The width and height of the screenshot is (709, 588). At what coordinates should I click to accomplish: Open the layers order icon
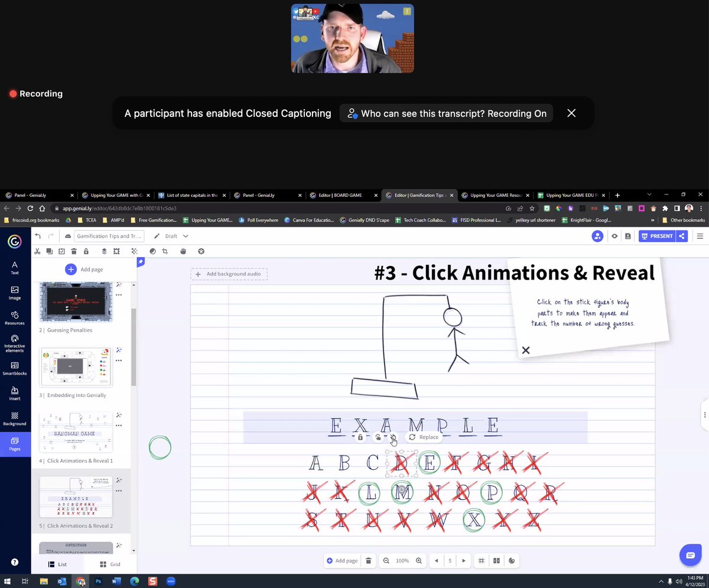[x=104, y=251]
